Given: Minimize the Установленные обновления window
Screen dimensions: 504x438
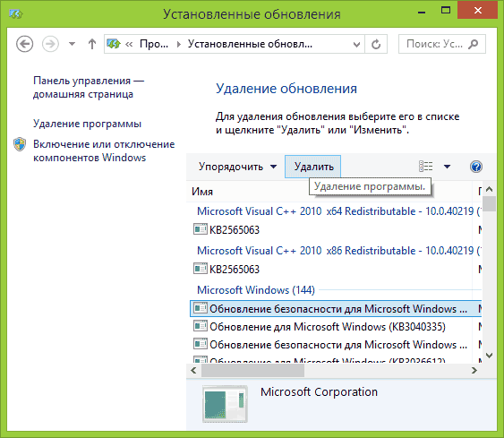Looking at the screenshot, I should coord(422,12).
